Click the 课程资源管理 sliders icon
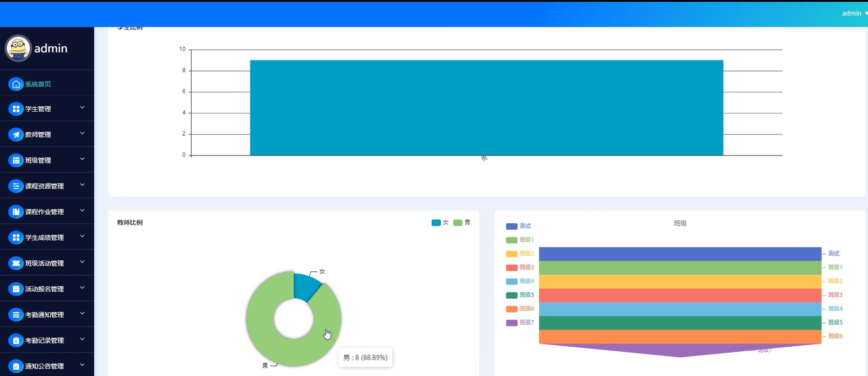The height and width of the screenshot is (376, 868). [x=16, y=186]
